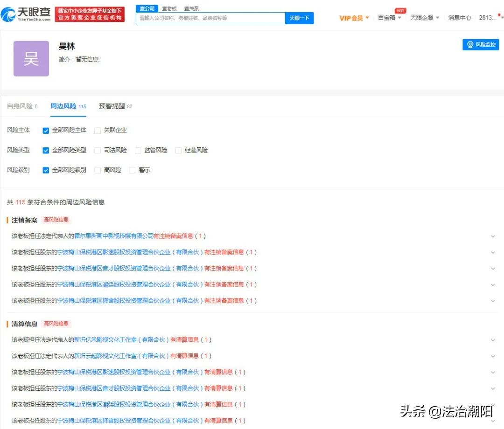Uncheck the 全部风险类型 filter

pyautogui.click(x=46, y=150)
